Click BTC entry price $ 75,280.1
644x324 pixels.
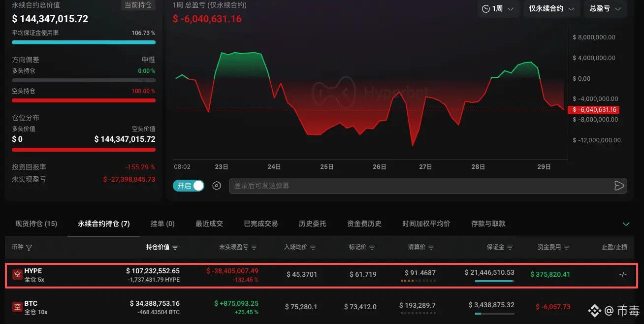point(301,307)
